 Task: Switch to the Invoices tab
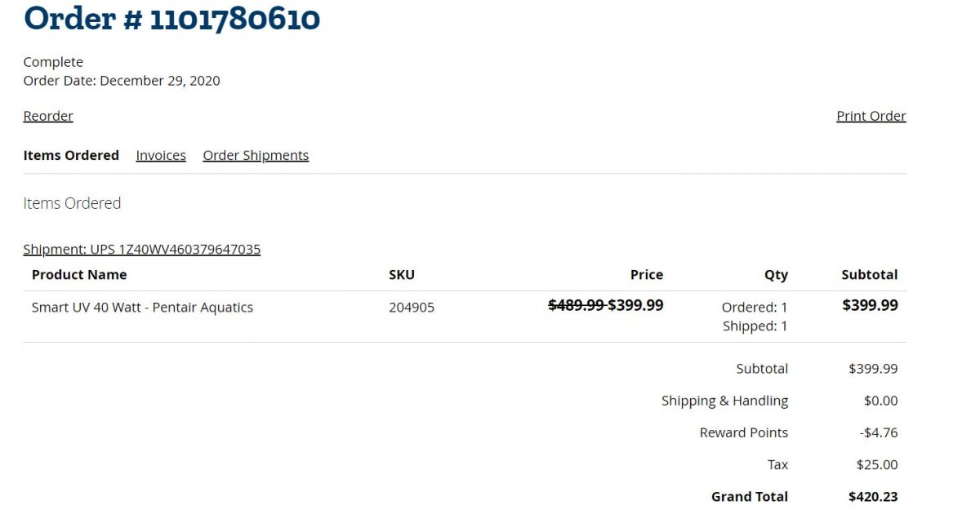pyautogui.click(x=161, y=155)
